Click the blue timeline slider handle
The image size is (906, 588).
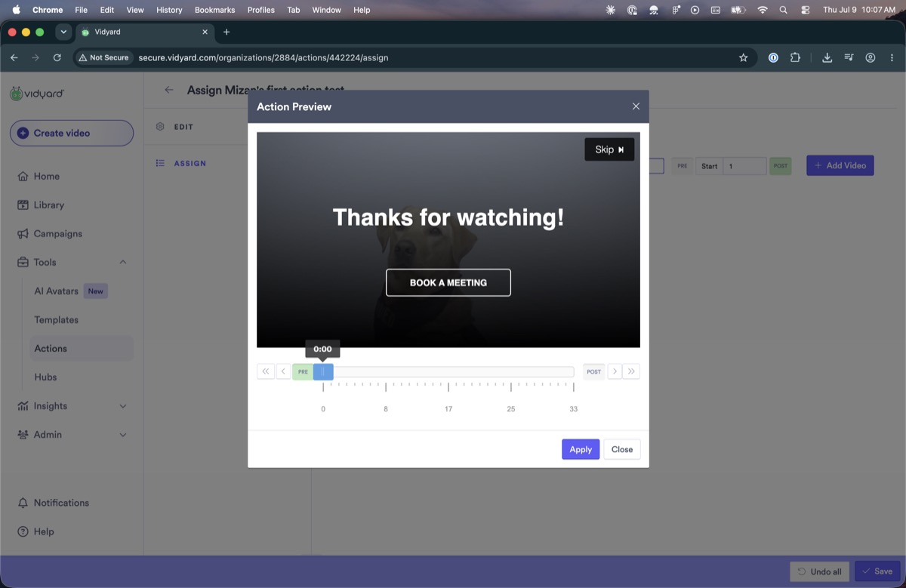pos(323,371)
